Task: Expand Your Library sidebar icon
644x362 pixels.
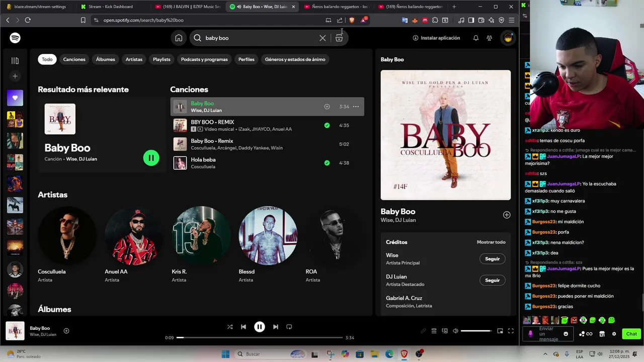Action: coord(15,61)
